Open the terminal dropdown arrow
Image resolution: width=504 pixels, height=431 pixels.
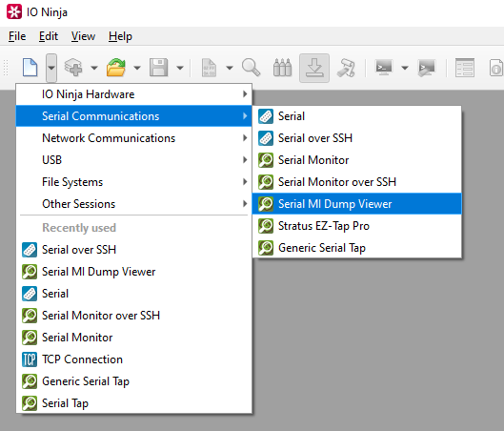[x=405, y=68]
